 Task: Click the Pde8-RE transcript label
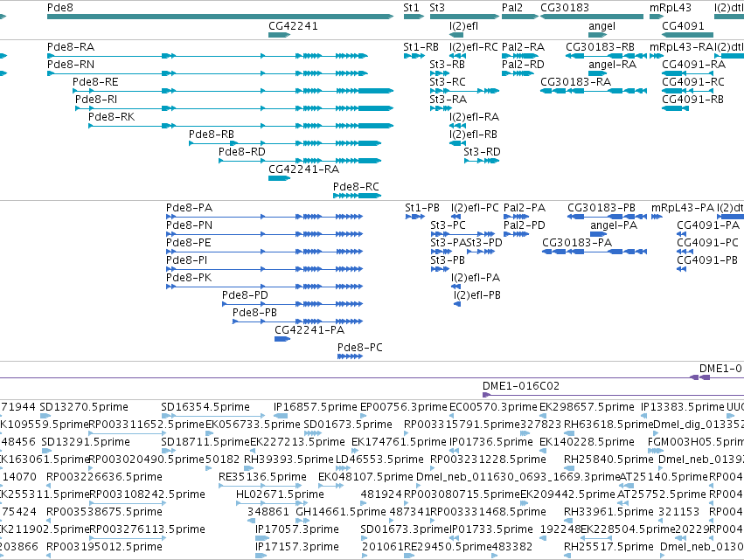95,82
